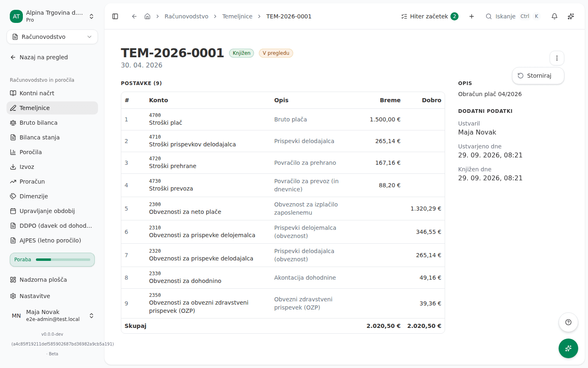Viewport: 588px width, 368px height.
Task: Open the home icon in breadcrumb
Action: 147,16
